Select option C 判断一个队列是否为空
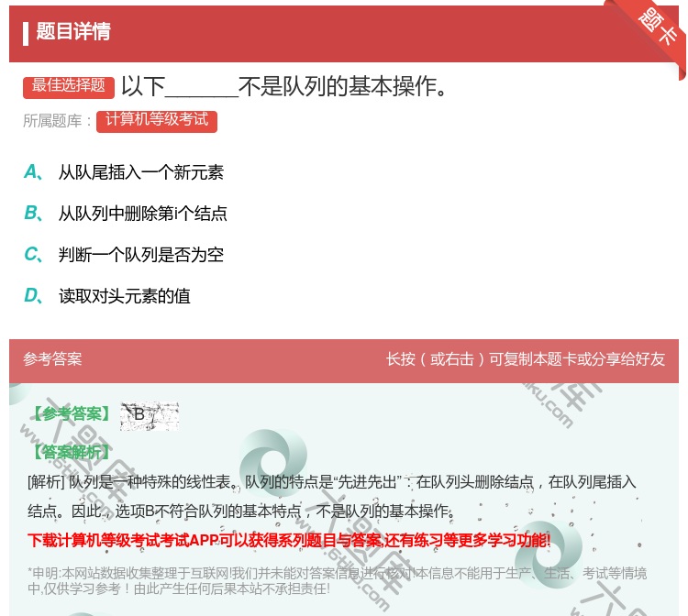 pos(124,254)
